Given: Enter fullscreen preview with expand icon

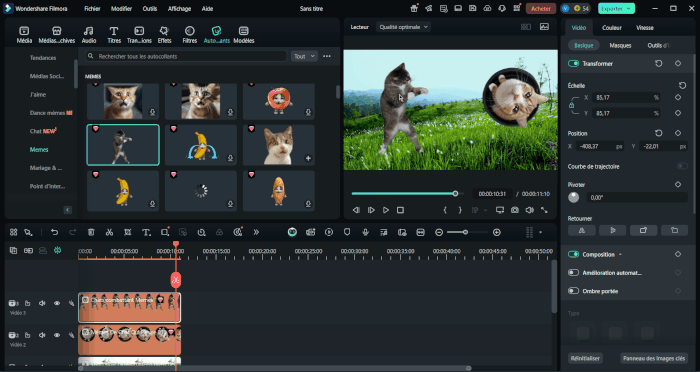Looking at the screenshot, I should point(544,210).
